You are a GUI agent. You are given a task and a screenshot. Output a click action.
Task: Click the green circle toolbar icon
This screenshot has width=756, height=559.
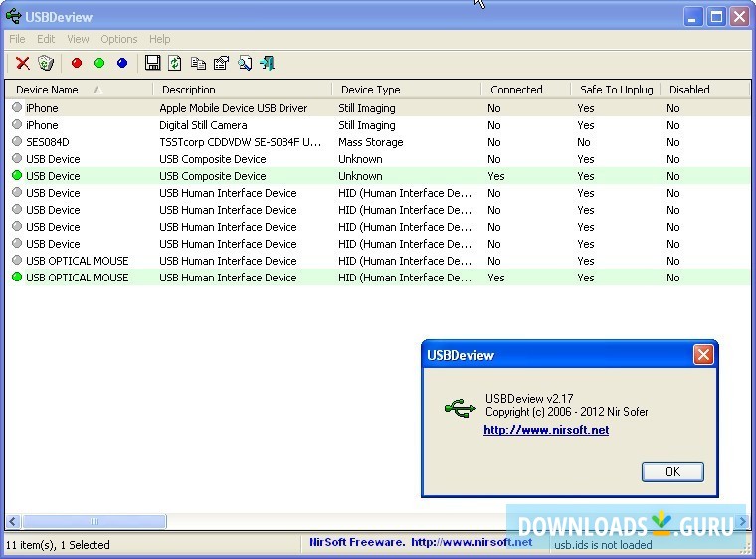(x=99, y=63)
